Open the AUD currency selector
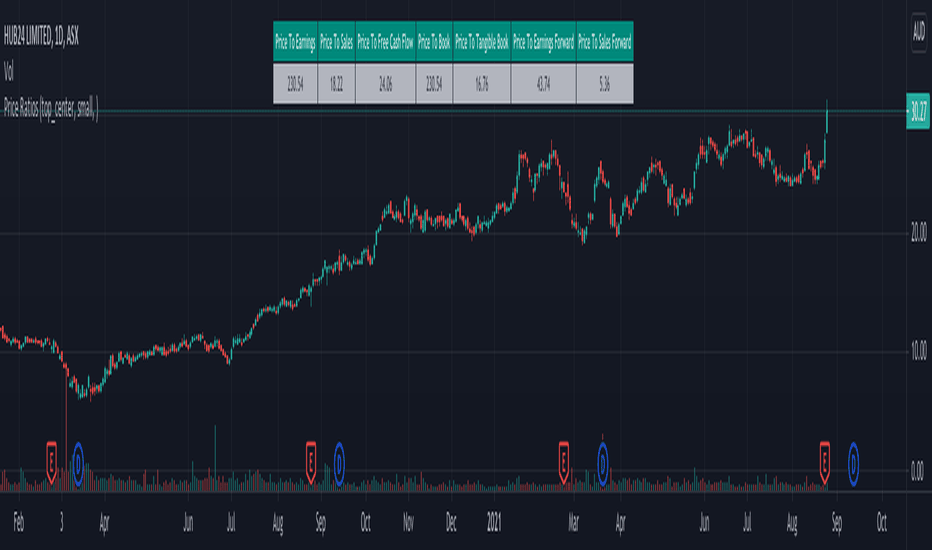Image resolution: width=932 pixels, height=550 pixels. pos(919,31)
